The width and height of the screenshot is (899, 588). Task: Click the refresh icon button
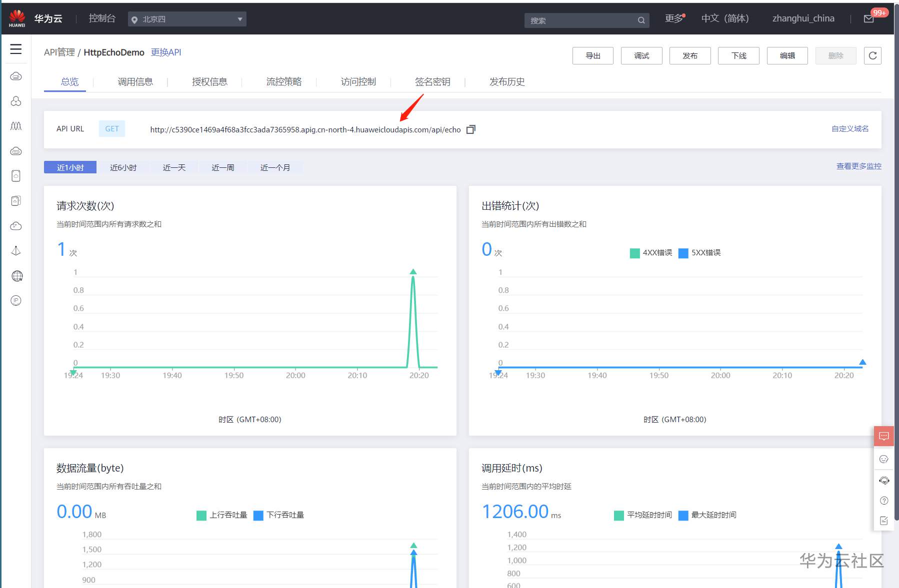[x=872, y=55]
